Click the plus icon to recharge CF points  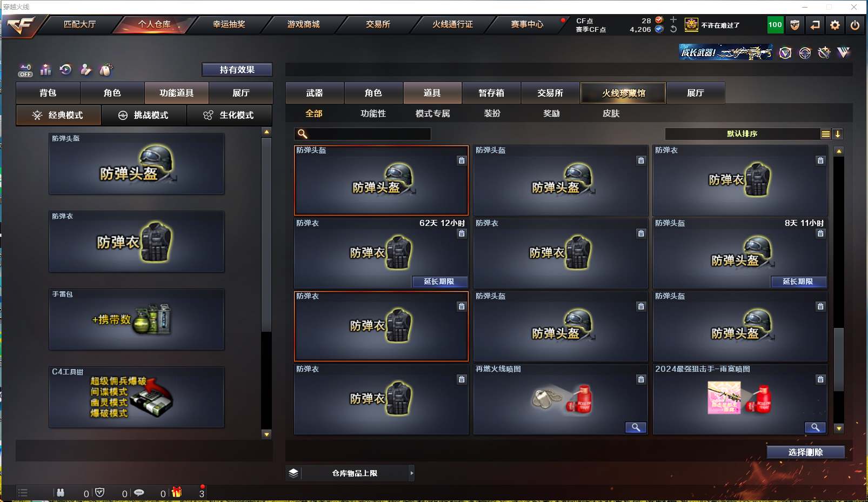point(673,20)
